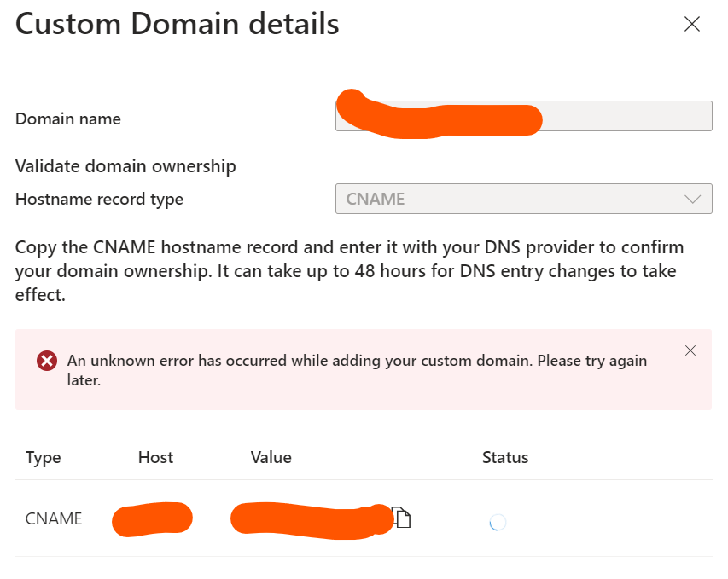This screenshot has width=728, height=579.
Task: Click the redacted Value entry in the record row
Action: click(307, 518)
